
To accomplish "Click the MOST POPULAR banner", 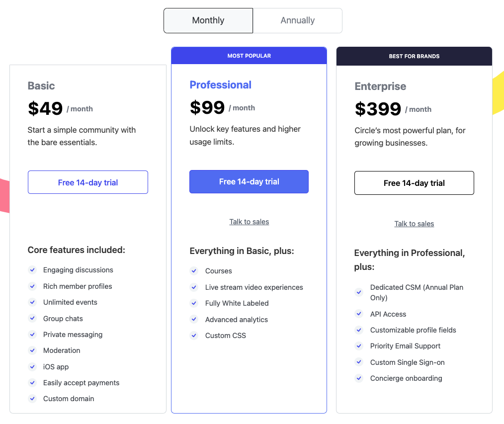I will coord(249,56).
